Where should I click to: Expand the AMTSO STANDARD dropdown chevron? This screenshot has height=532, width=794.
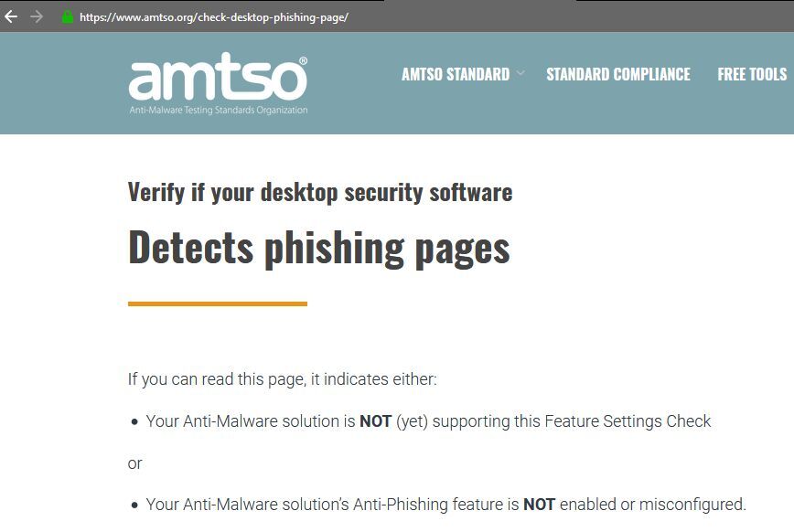click(x=520, y=73)
